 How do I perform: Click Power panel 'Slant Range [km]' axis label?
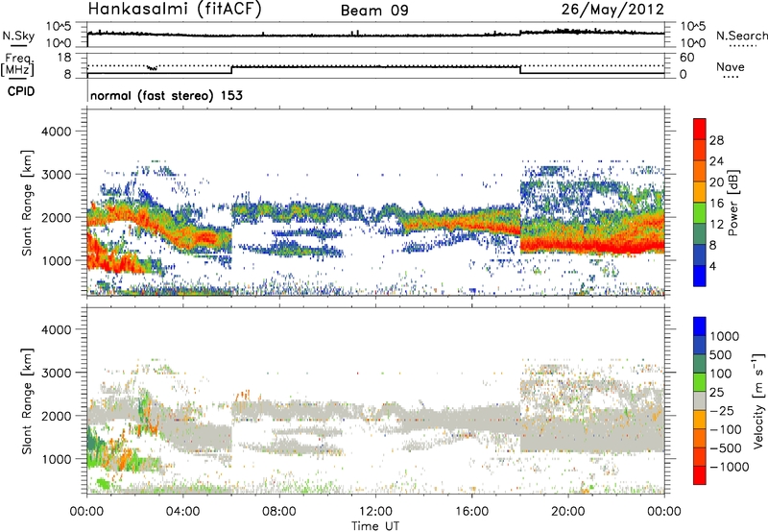click(x=27, y=203)
